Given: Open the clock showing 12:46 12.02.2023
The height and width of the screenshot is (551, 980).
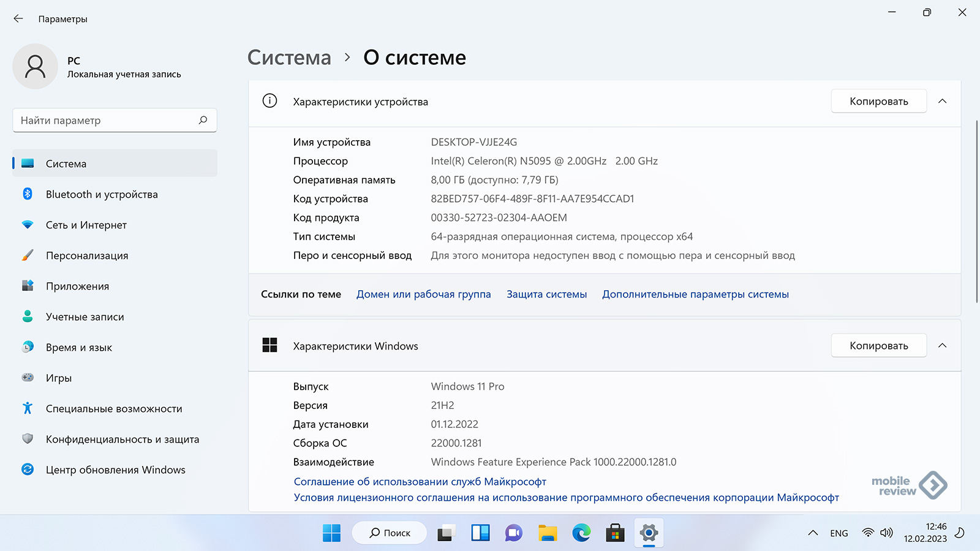Looking at the screenshot, I should coord(925,533).
